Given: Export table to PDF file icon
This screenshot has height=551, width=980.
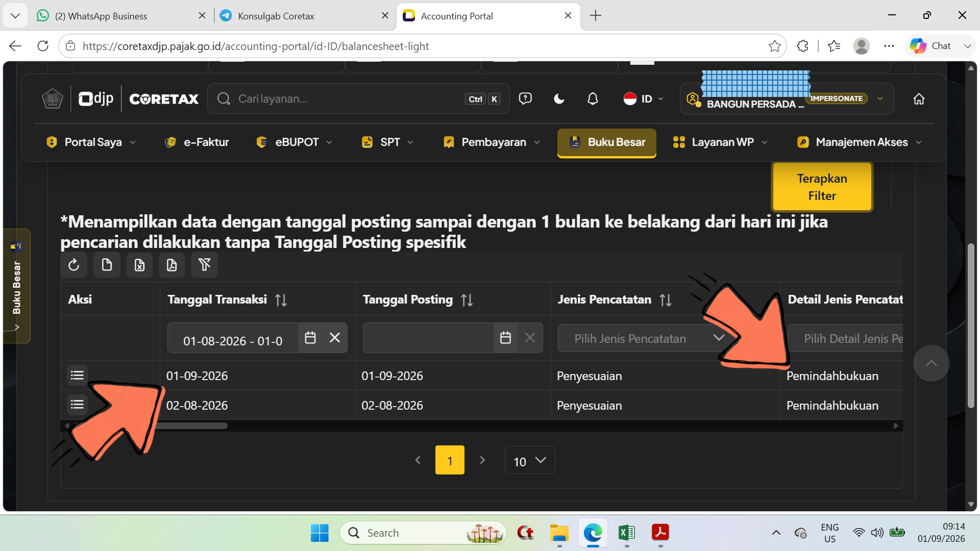Looking at the screenshot, I should tap(172, 265).
